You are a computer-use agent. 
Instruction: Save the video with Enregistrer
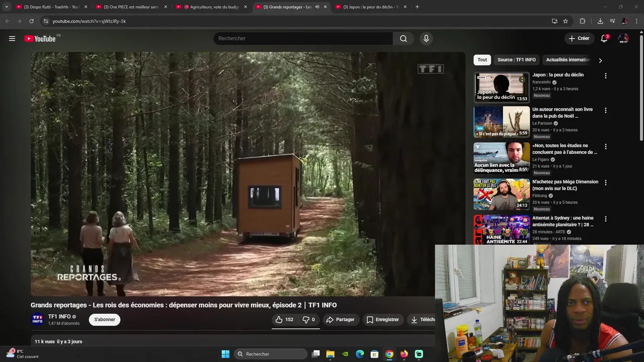[383, 319]
